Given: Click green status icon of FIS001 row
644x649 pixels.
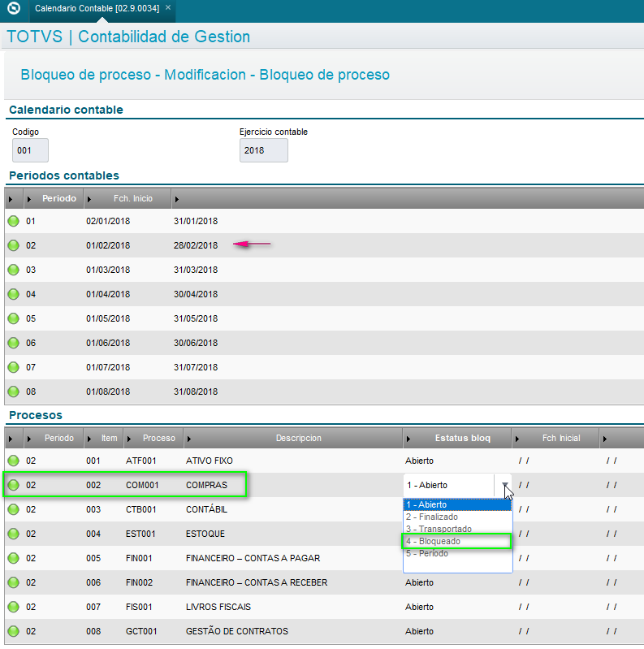Looking at the screenshot, I should 14,608.
